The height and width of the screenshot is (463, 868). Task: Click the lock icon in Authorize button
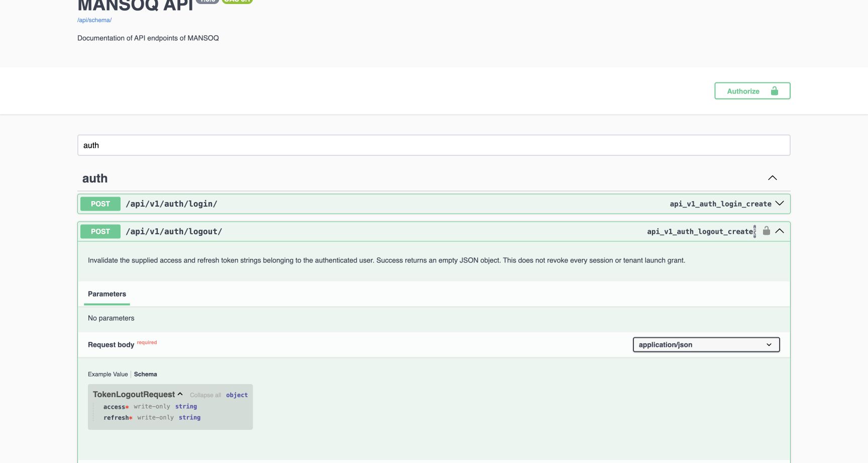tap(774, 91)
